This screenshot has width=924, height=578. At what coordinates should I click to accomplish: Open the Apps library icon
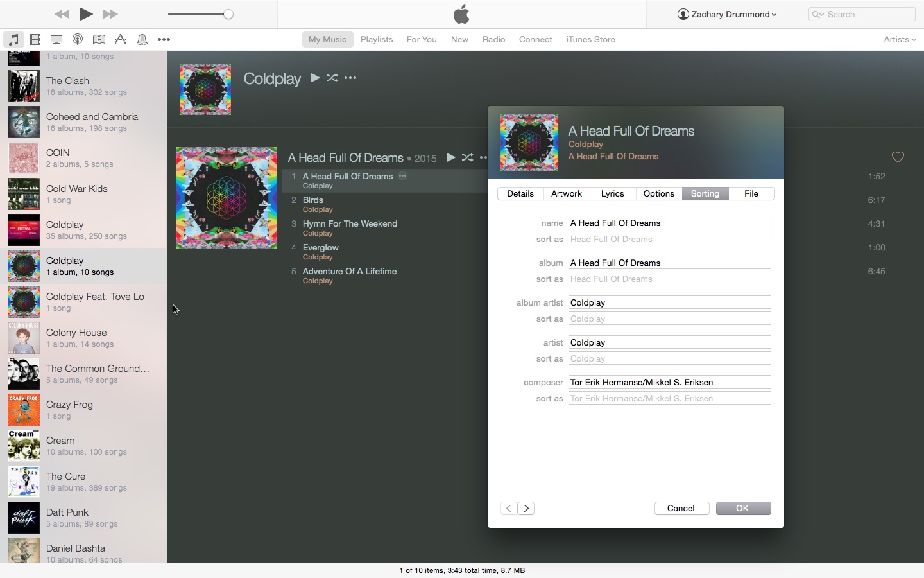click(121, 39)
